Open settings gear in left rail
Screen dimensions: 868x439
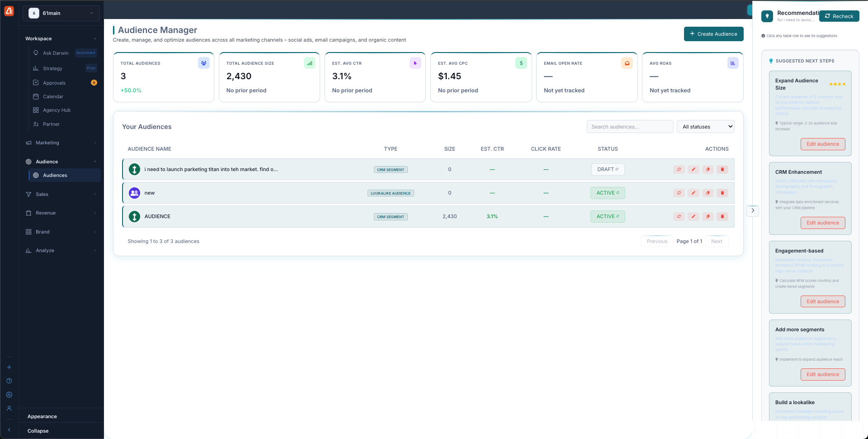point(9,395)
